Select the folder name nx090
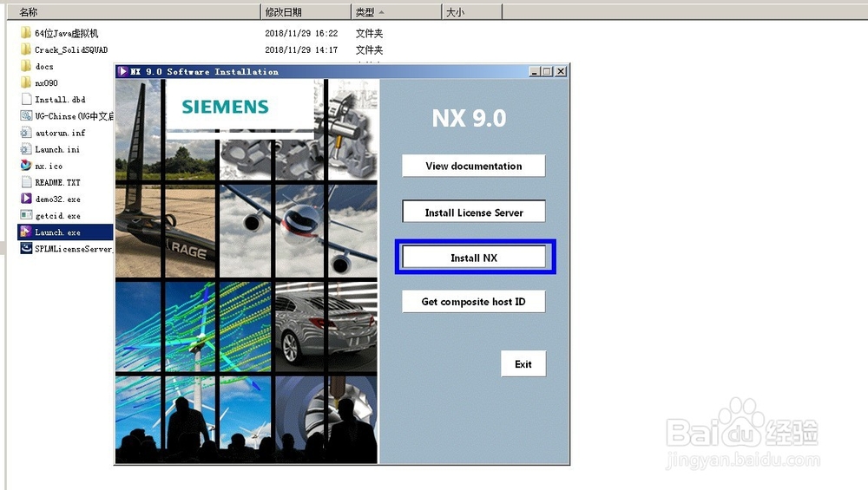 (46, 83)
